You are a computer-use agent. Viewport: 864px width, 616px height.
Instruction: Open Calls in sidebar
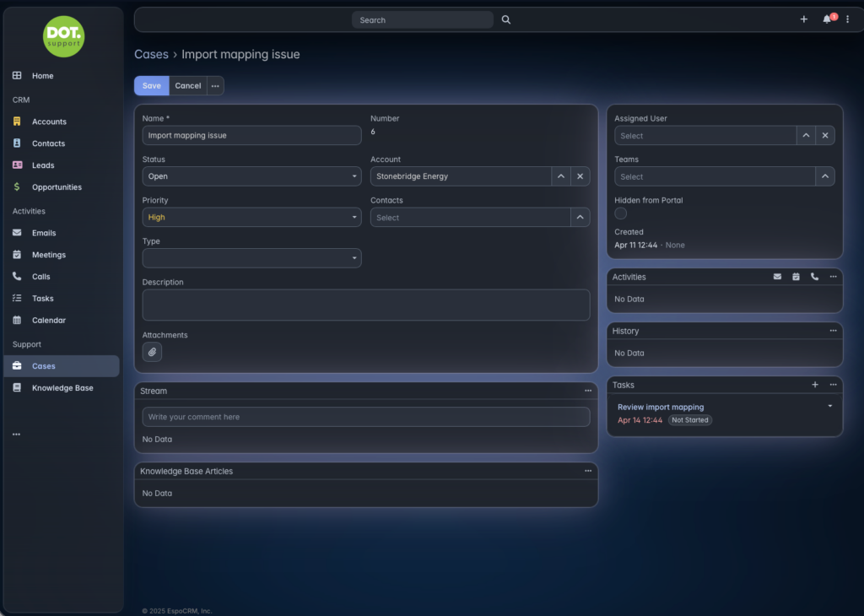61,277
